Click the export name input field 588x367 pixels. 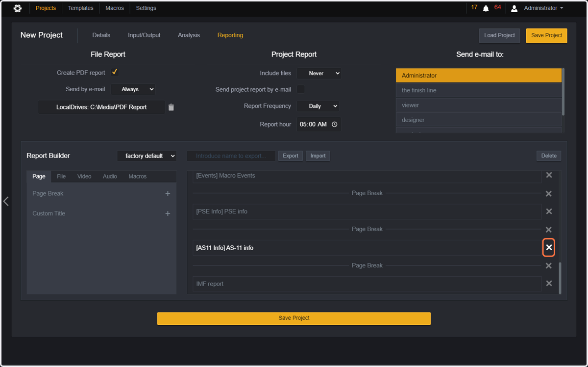[x=231, y=156]
